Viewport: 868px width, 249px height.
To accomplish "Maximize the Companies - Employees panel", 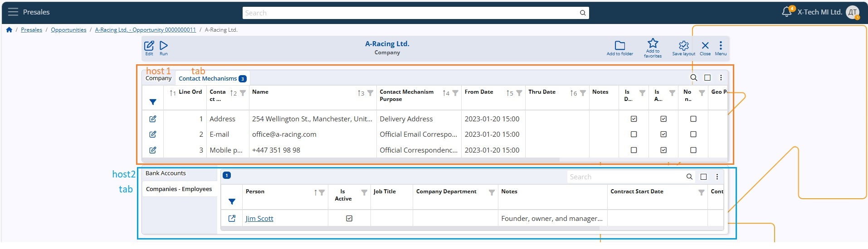I will pos(703,177).
